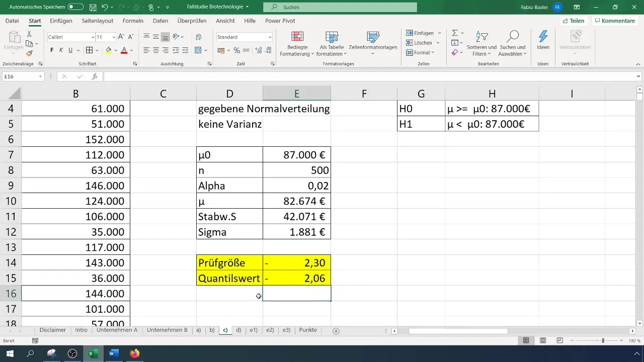The width and height of the screenshot is (644, 362).
Task: Switch to the Unternehmen A sheet tab
Action: point(117,330)
